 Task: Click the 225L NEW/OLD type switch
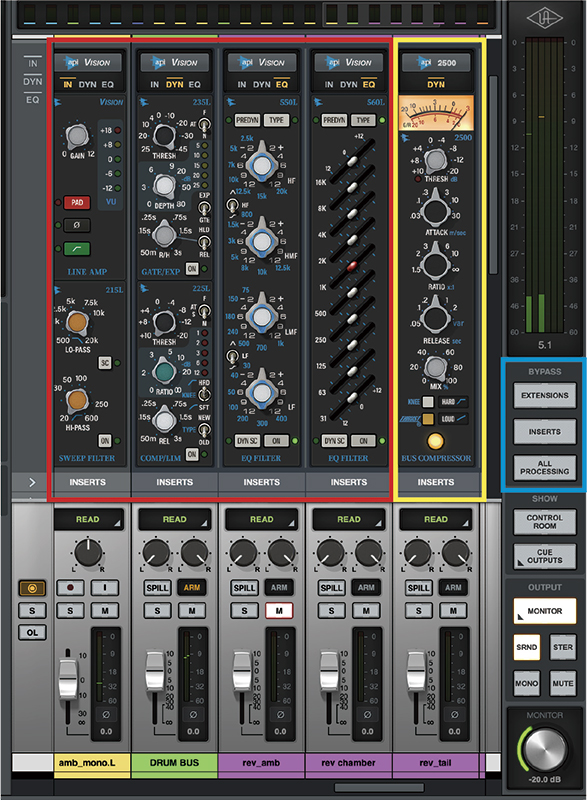205,431
